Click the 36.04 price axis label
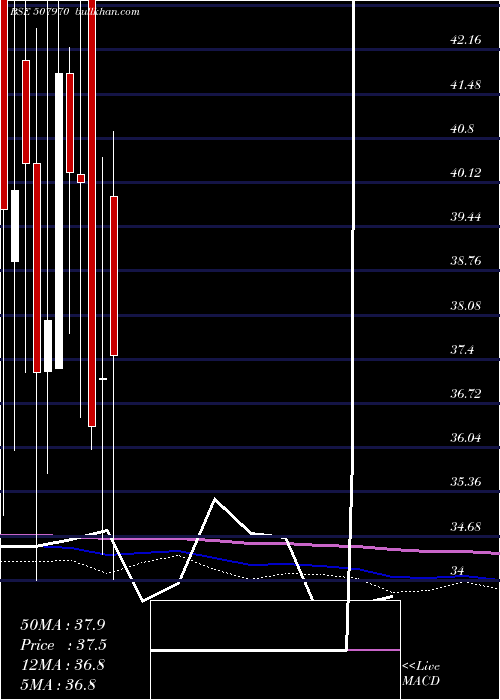This screenshot has height=700, width=500. (466, 438)
